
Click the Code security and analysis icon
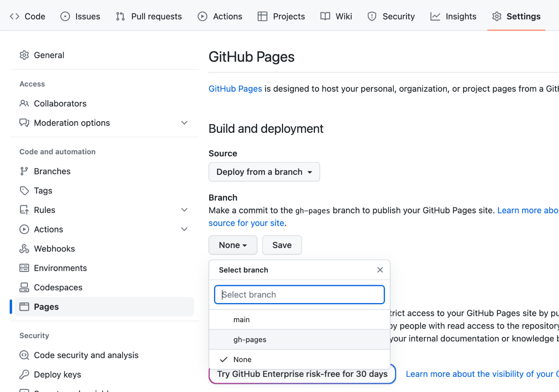click(24, 355)
